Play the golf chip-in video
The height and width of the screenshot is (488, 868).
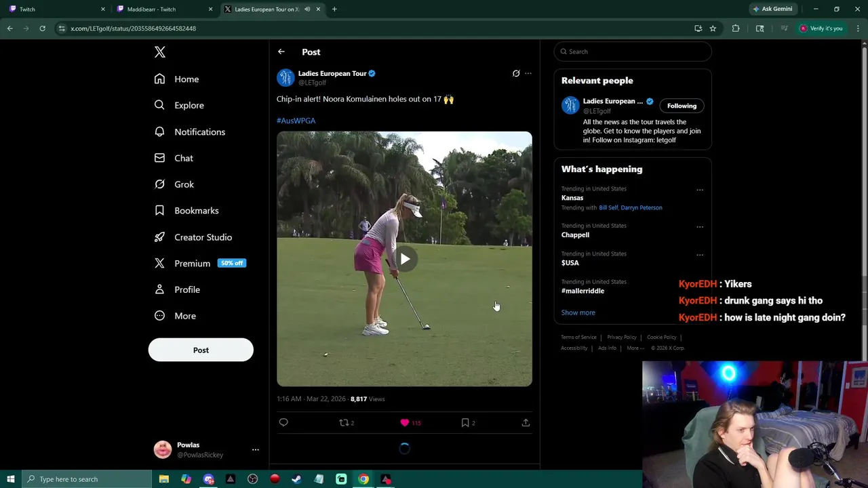[x=405, y=259]
